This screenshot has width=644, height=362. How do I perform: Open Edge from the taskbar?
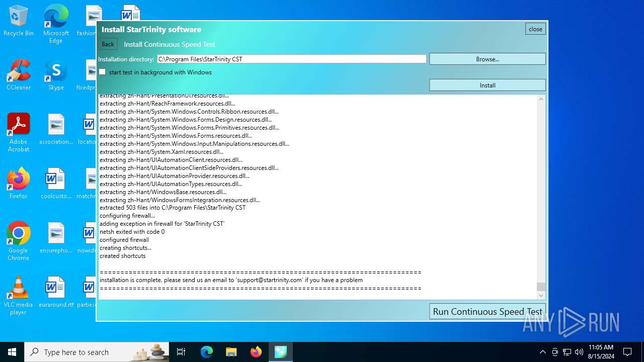pyautogui.click(x=207, y=352)
